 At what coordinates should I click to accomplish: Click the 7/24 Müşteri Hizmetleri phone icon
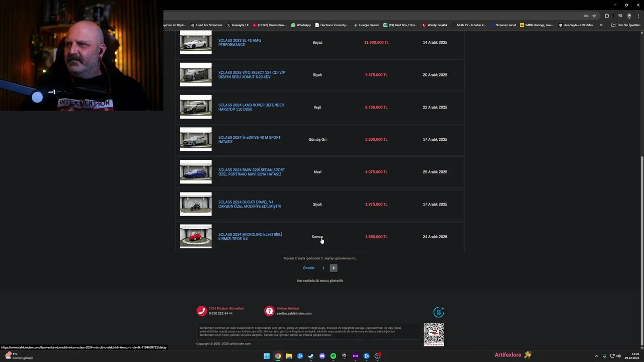pos(201,311)
